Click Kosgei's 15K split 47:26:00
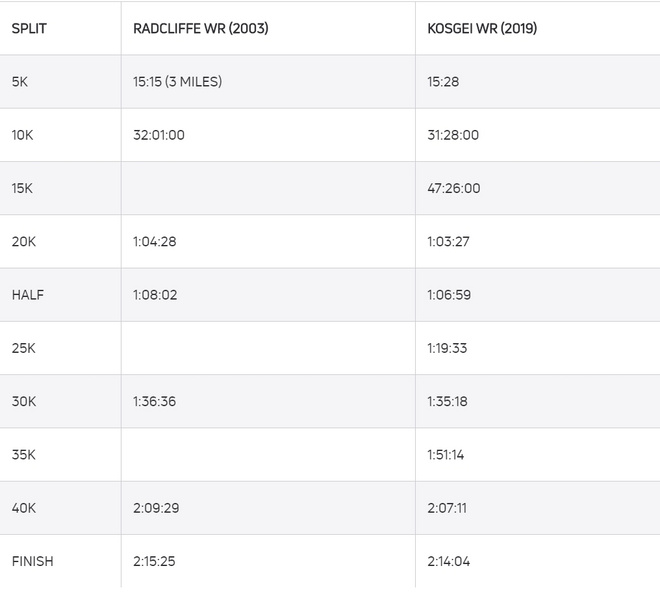Viewport: 660px width, 592px height. (453, 188)
